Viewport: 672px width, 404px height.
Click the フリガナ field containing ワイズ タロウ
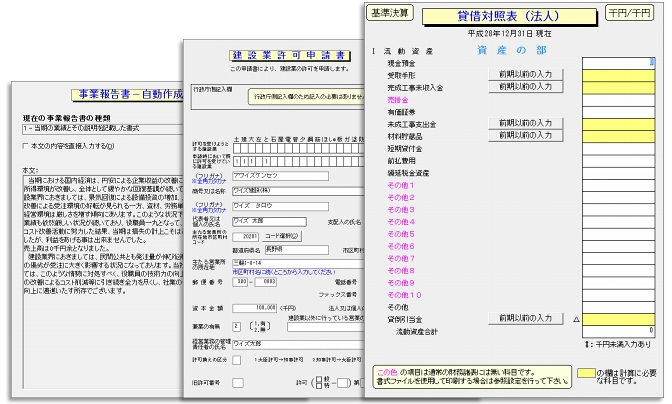[x=280, y=206]
